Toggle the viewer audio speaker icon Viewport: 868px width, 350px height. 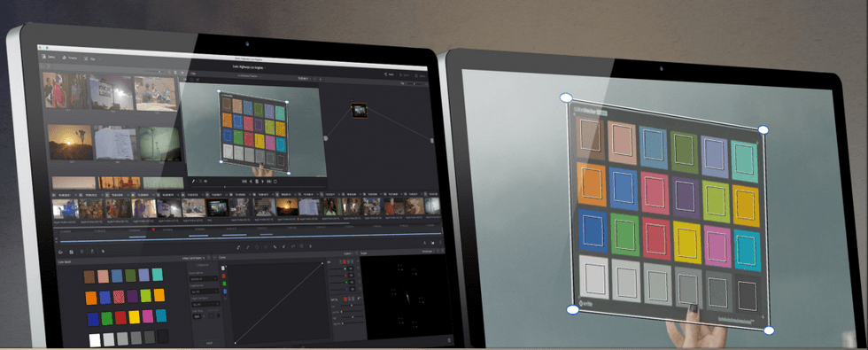(x=205, y=181)
